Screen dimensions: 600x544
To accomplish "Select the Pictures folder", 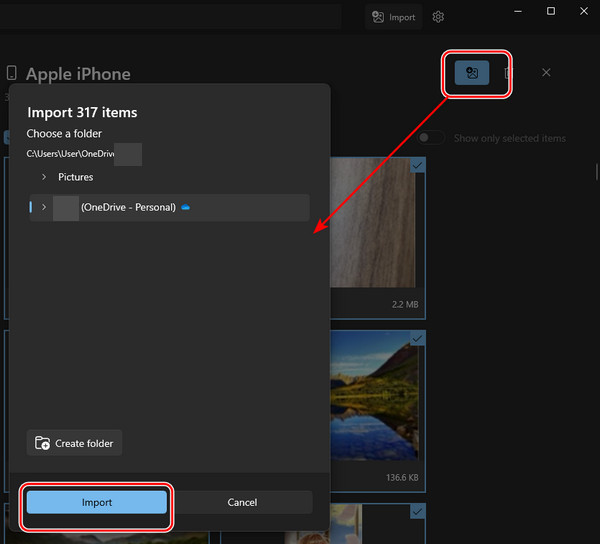I will click(x=76, y=177).
